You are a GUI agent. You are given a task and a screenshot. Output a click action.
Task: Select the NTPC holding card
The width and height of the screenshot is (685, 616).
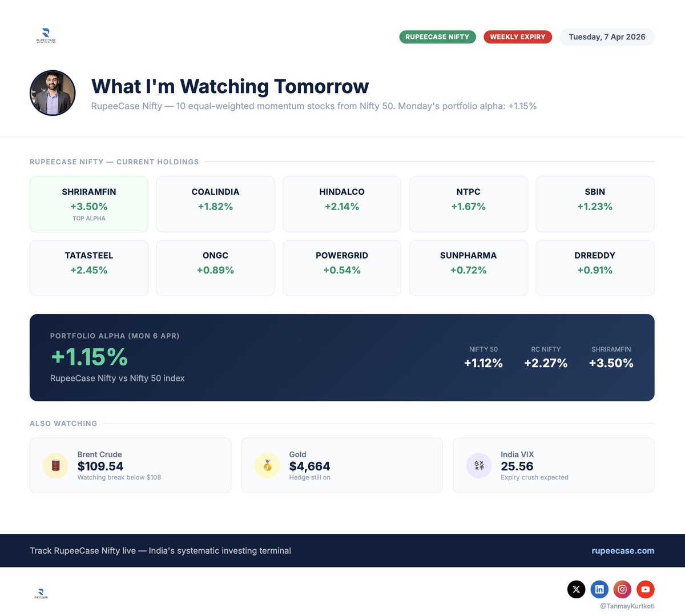click(x=469, y=204)
